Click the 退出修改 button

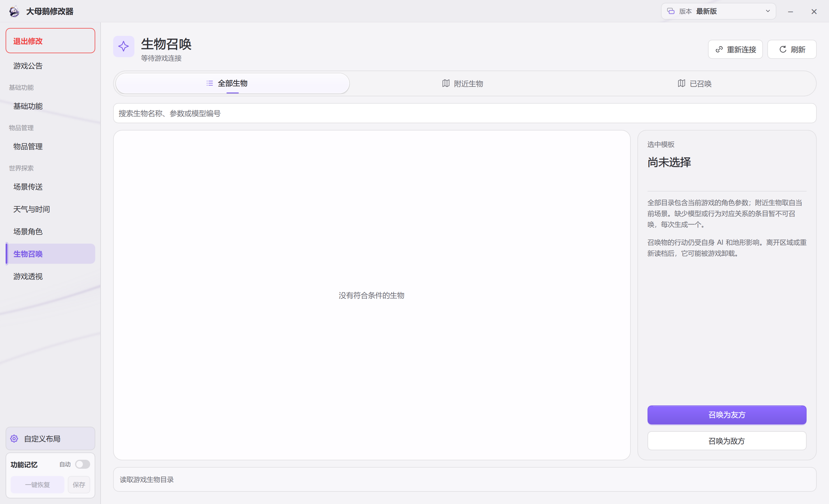pyautogui.click(x=50, y=41)
